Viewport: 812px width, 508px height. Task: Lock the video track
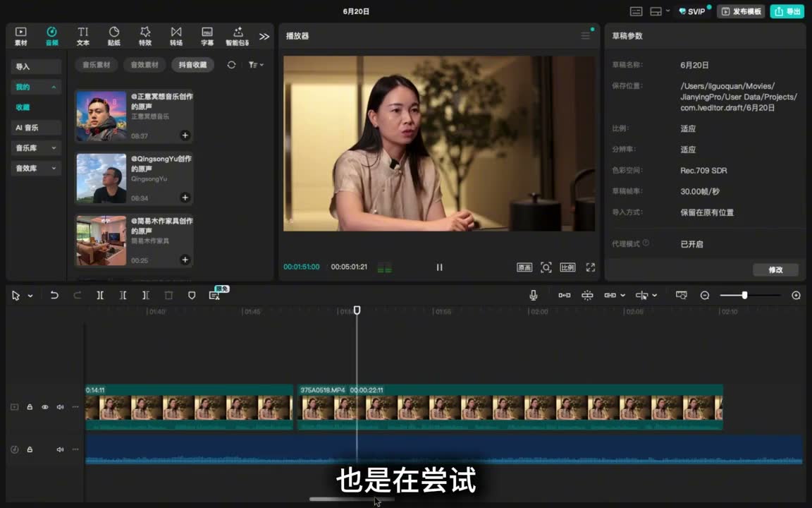pyautogui.click(x=30, y=407)
